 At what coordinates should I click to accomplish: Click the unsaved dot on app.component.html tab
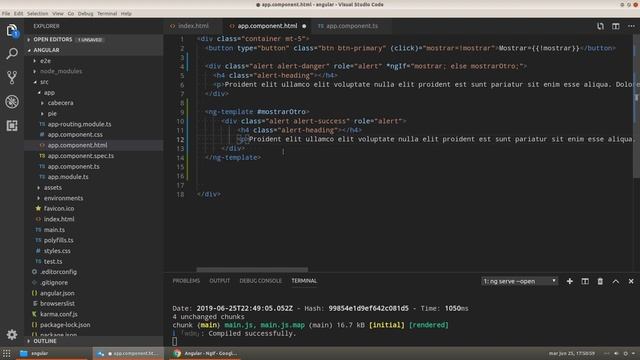pos(304,26)
